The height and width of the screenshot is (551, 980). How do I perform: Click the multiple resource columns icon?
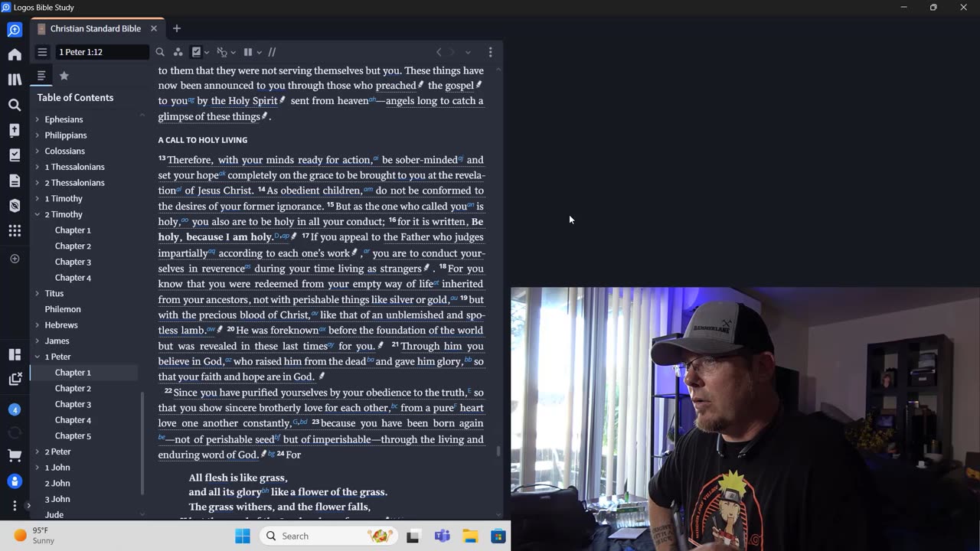pyautogui.click(x=248, y=52)
